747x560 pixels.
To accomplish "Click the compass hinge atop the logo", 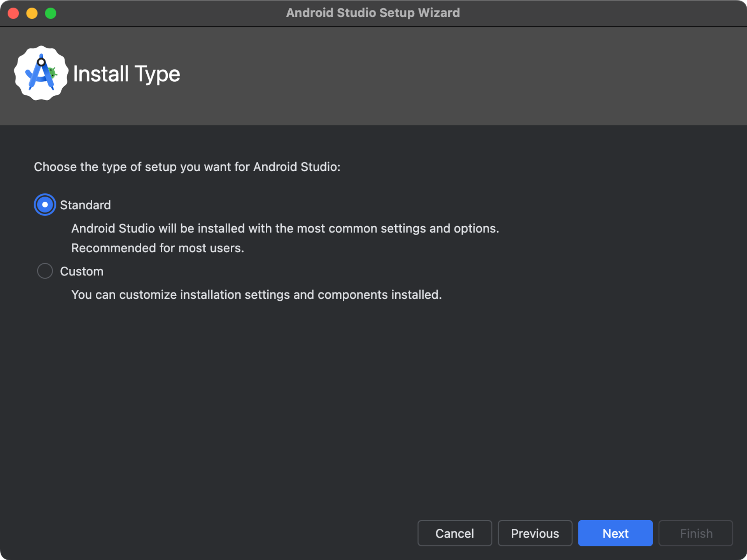I will (41, 62).
